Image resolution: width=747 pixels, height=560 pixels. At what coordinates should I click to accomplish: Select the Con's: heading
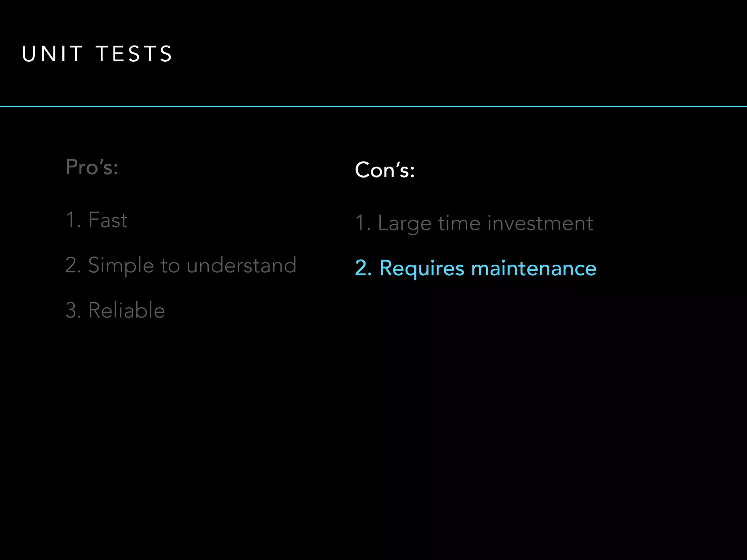click(x=385, y=170)
